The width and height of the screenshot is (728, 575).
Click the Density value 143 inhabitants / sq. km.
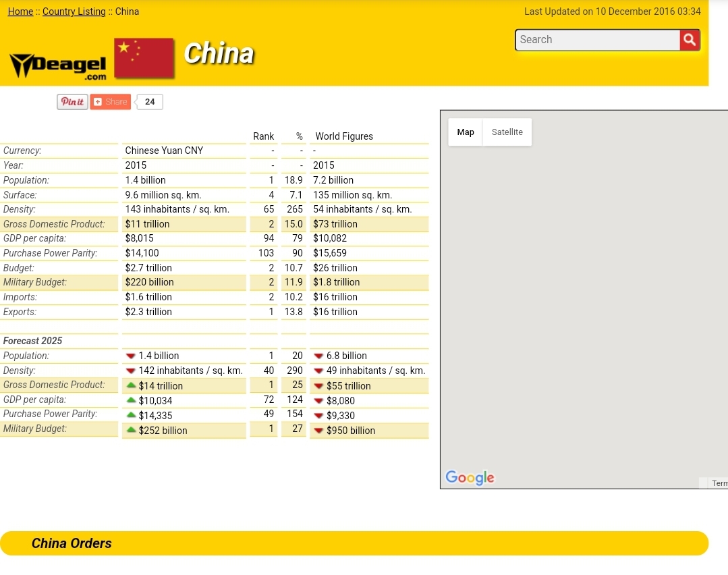pos(177,209)
